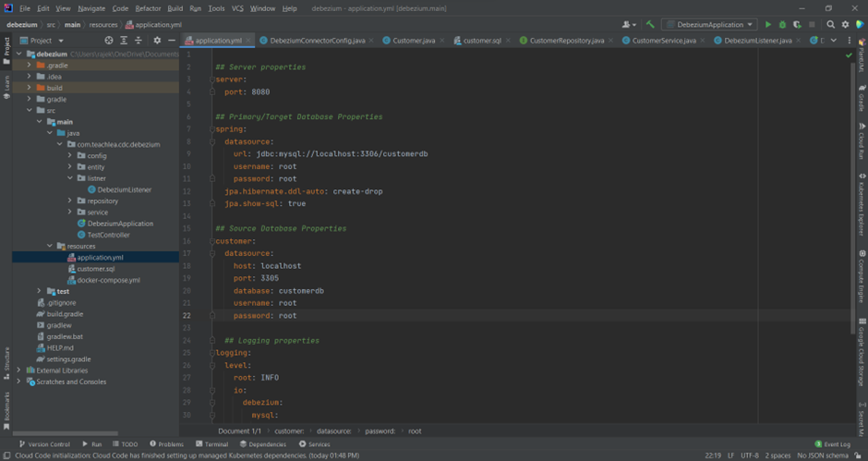Open Event Log in status bar
Screen dimensions: 868x461
[x=833, y=443]
